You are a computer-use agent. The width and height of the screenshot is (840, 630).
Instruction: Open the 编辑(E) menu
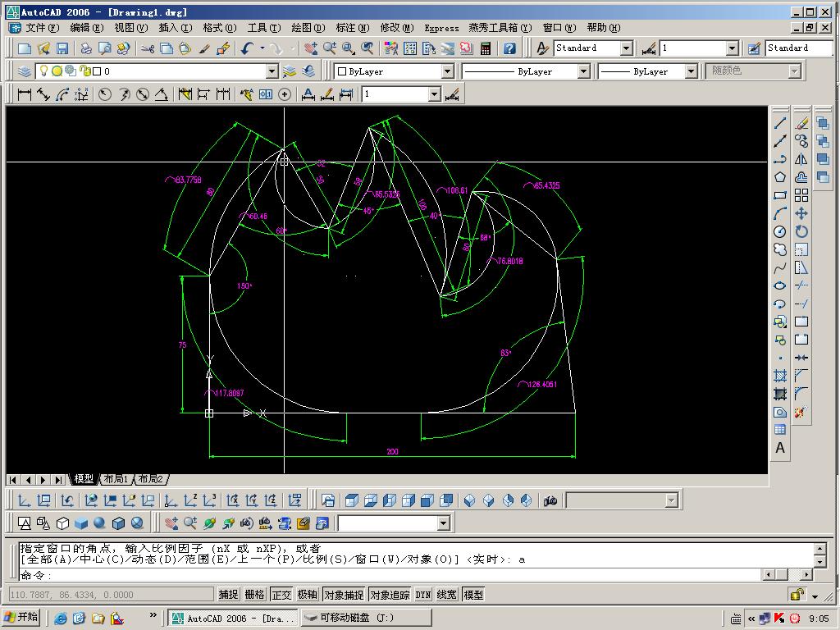pyautogui.click(x=86, y=28)
